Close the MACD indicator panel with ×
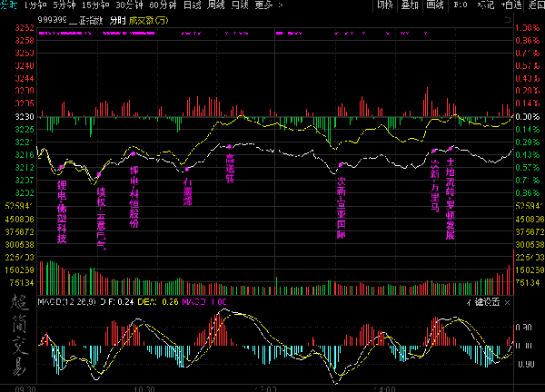 click(507, 302)
